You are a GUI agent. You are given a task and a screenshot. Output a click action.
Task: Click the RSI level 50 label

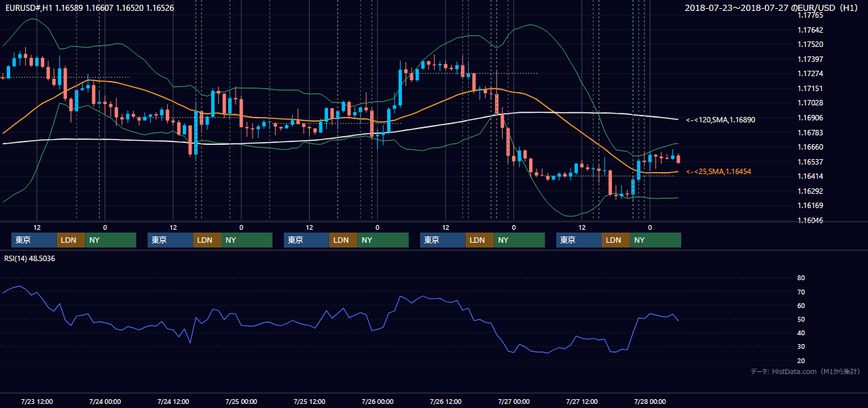(x=801, y=319)
